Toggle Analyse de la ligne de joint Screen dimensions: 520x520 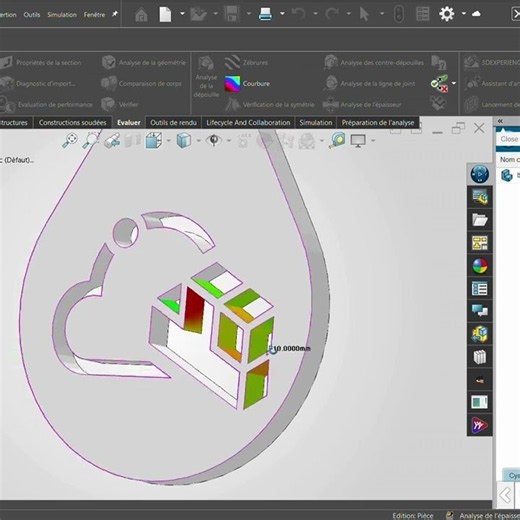(369, 83)
